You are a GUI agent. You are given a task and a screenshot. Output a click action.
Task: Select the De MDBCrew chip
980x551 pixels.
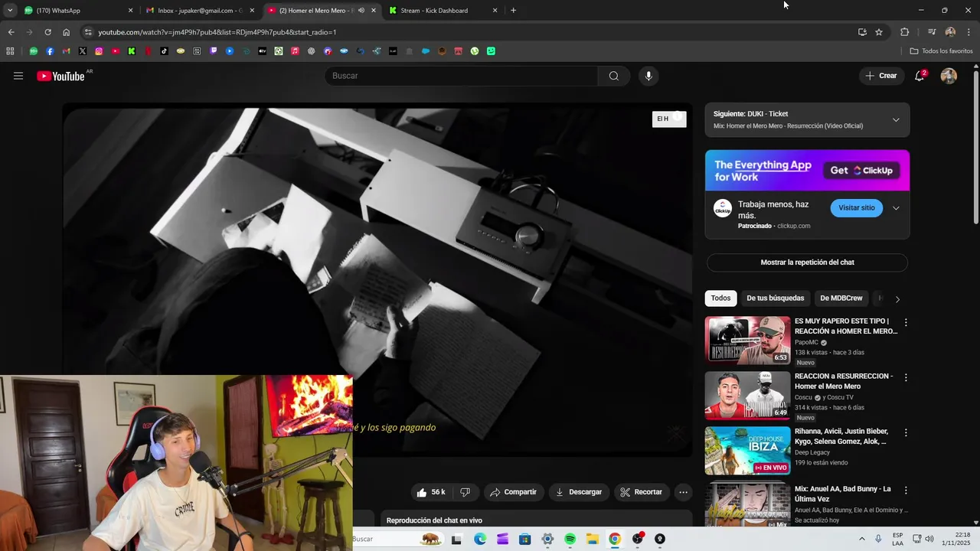tap(841, 298)
